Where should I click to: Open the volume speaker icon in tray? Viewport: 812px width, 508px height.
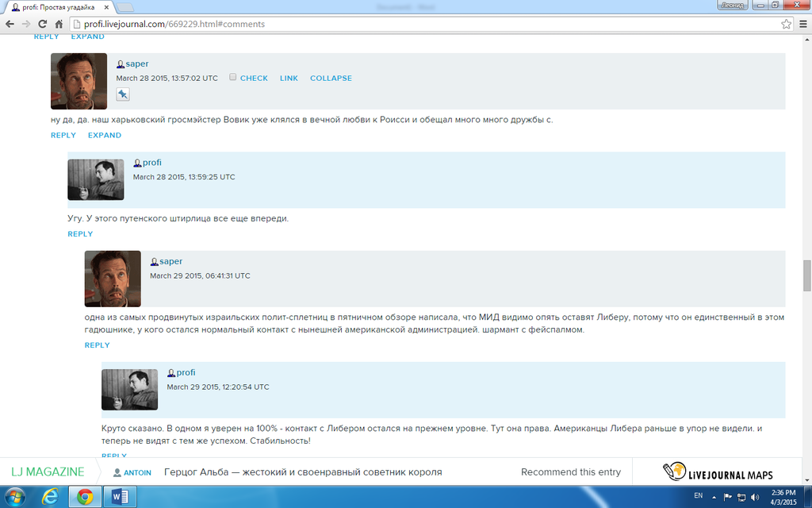click(755, 497)
